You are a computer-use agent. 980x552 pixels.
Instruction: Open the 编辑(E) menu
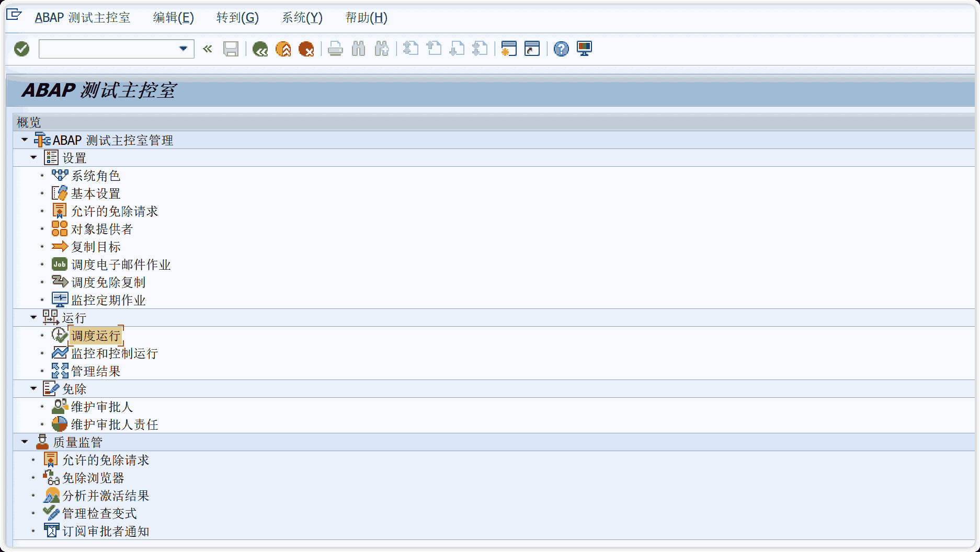click(x=173, y=18)
